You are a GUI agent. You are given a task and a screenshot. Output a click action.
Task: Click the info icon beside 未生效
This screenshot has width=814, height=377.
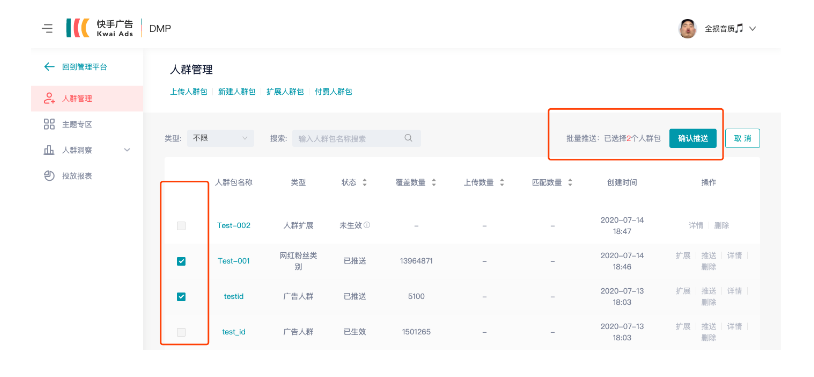point(367,225)
